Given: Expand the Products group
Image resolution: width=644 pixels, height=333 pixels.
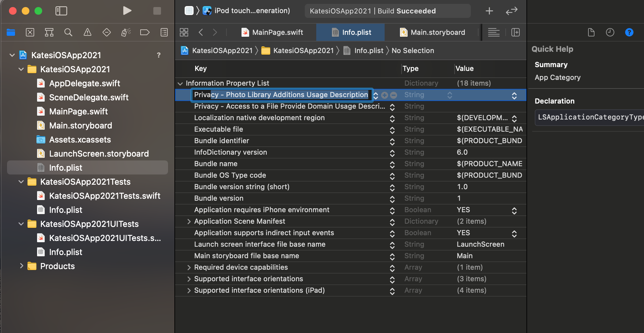Looking at the screenshot, I should pyautogui.click(x=21, y=266).
